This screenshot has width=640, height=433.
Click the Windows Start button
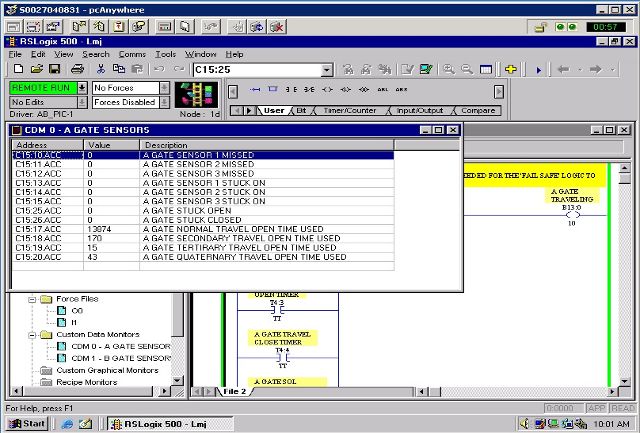[x=27, y=424]
